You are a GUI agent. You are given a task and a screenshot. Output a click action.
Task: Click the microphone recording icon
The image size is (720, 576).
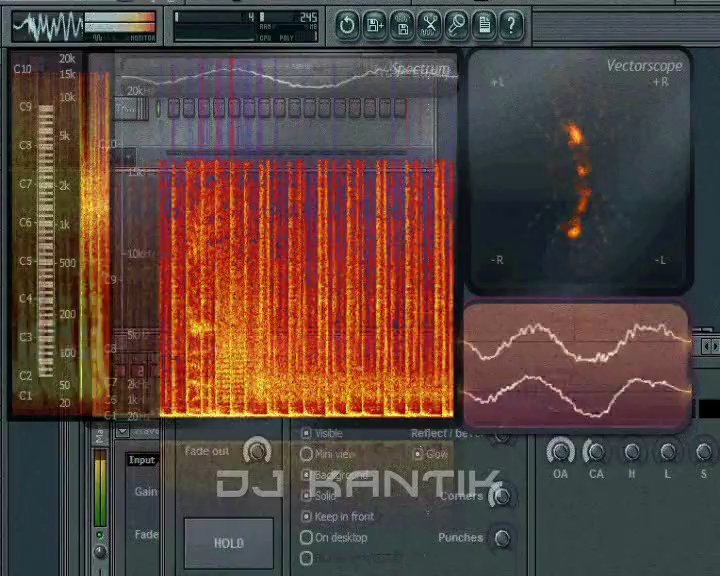(x=456, y=24)
